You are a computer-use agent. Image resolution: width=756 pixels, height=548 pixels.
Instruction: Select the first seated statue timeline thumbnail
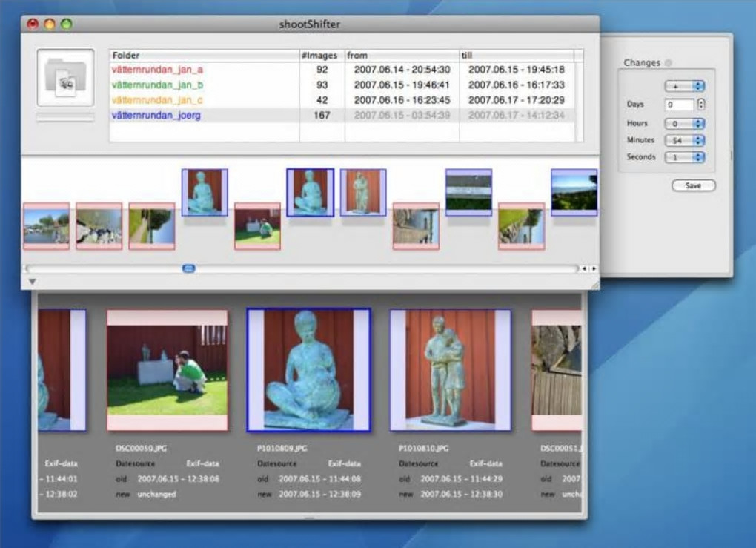(x=205, y=192)
